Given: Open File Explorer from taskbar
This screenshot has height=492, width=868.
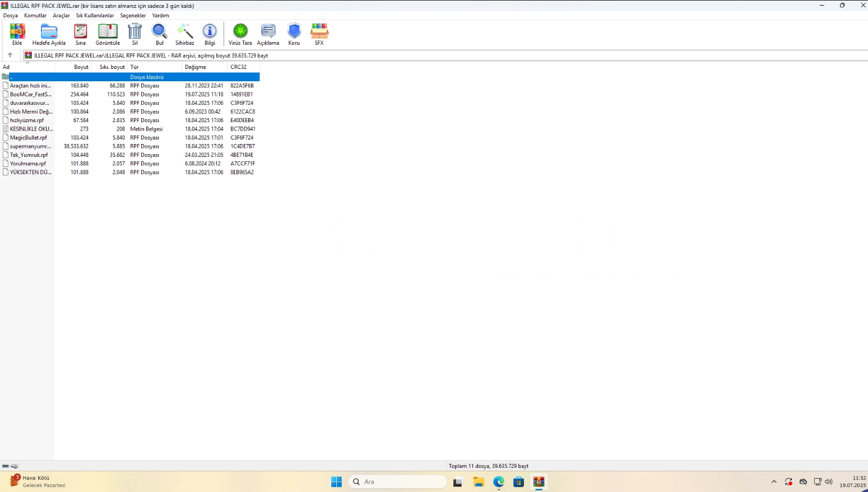Looking at the screenshot, I should pyautogui.click(x=479, y=482).
